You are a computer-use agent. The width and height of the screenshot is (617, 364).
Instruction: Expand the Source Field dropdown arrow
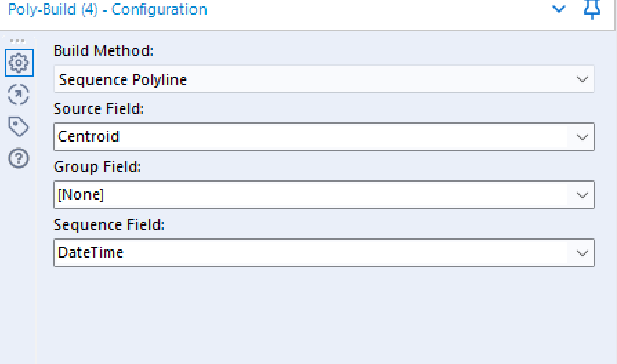pos(582,137)
